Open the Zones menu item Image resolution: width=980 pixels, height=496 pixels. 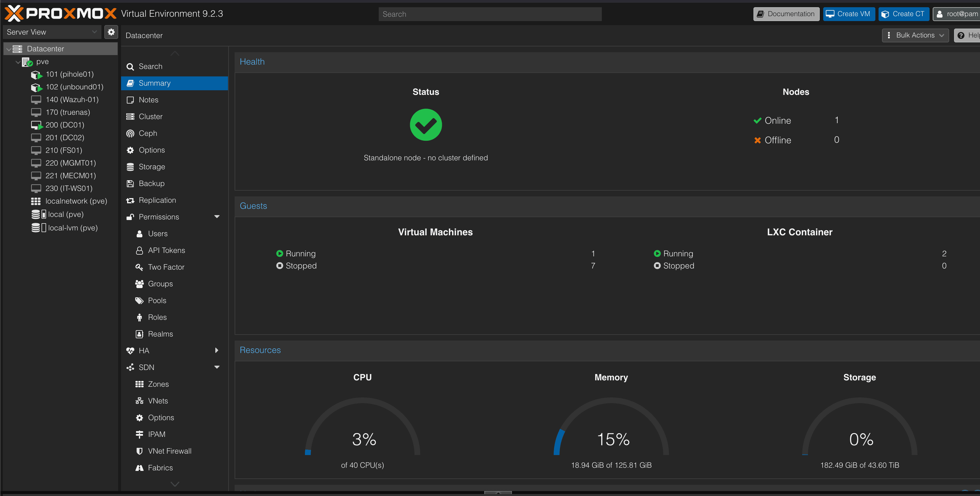(x=174, y=384)
